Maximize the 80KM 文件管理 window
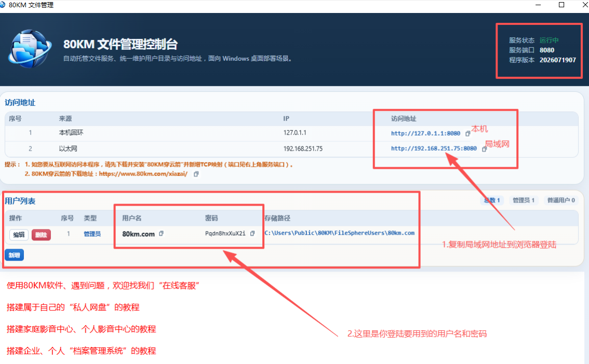The image size is (589, 364). 561,5
